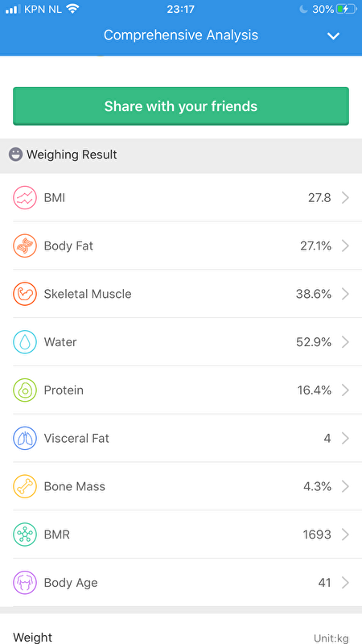Tap the pink BMI chart icon

coord(25,198)
